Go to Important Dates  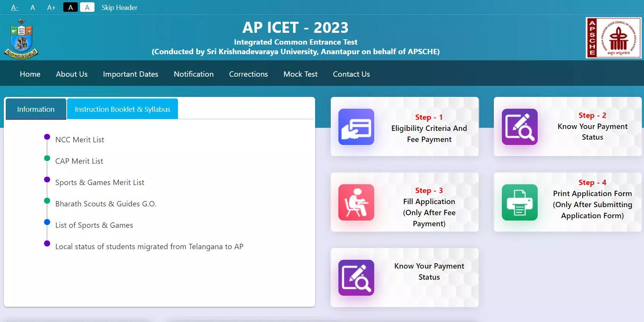(131, 74)
